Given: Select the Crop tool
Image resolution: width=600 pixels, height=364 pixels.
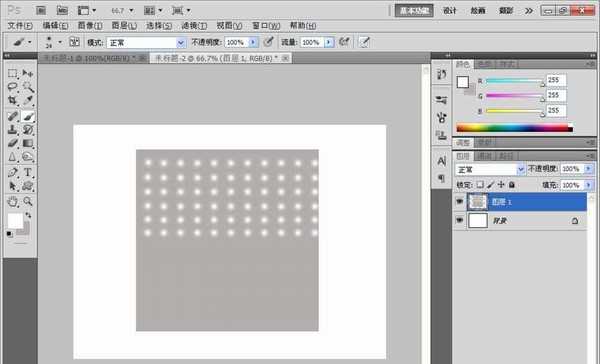Looking at the screenshot, I should click(12, 100).
